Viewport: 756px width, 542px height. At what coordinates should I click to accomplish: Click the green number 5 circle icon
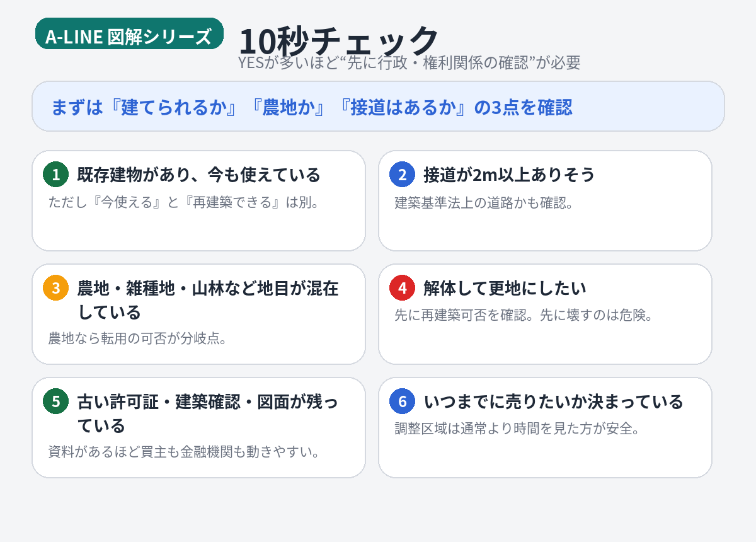[55, 401]
